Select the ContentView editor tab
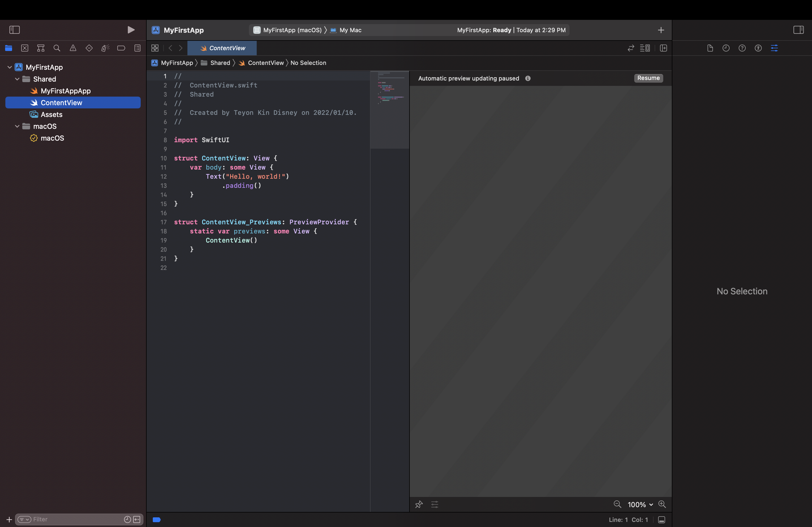This screenshot has width=812, height=527. [x=222, y=48]
